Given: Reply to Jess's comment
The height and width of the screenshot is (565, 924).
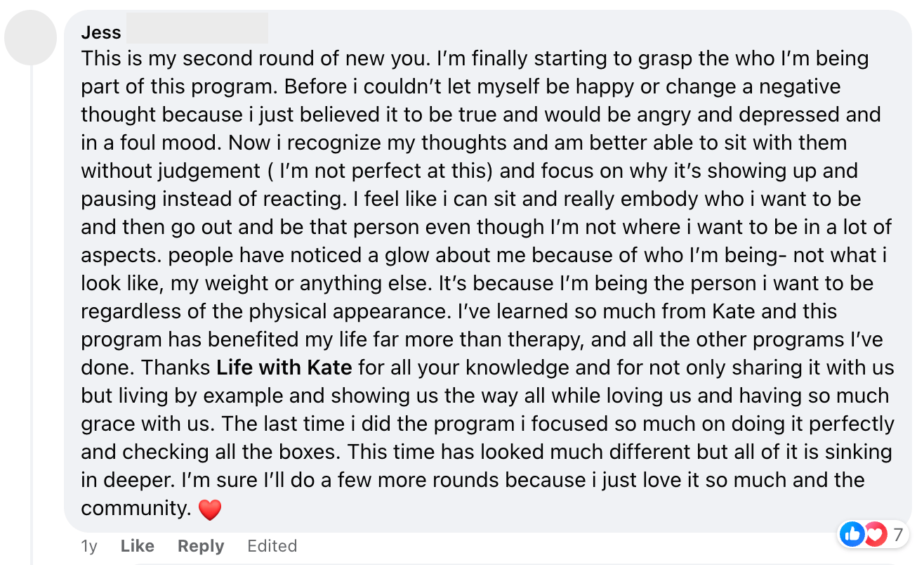Looking at the screenshot, I should click(x=201, y=546).
